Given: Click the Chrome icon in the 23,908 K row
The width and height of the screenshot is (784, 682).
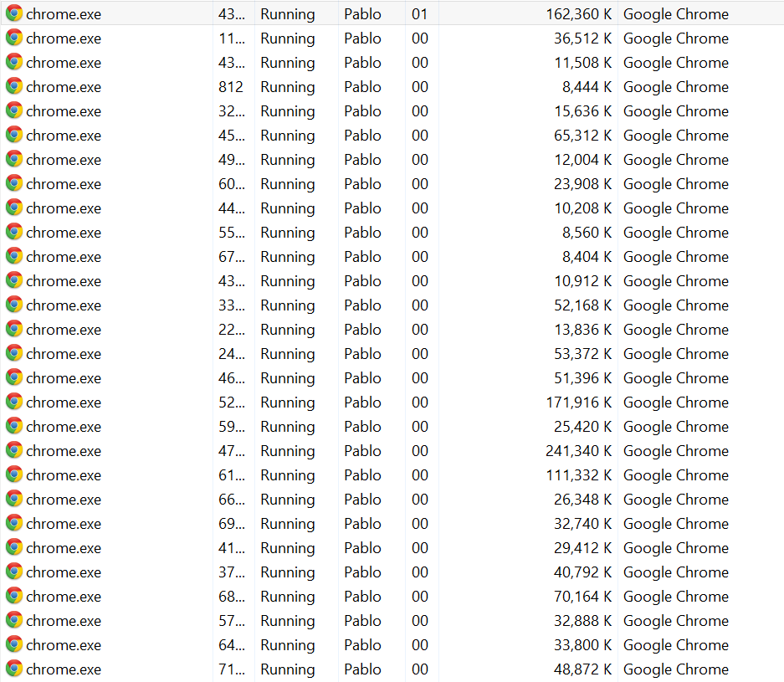Looking at the screenshot, I should click(x=14, y=183).
